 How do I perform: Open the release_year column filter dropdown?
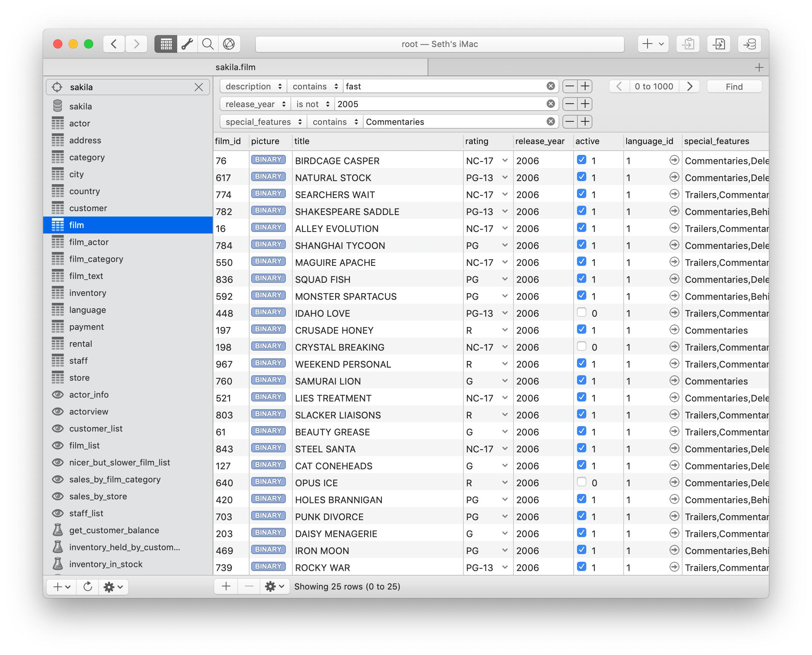point(255,104)
